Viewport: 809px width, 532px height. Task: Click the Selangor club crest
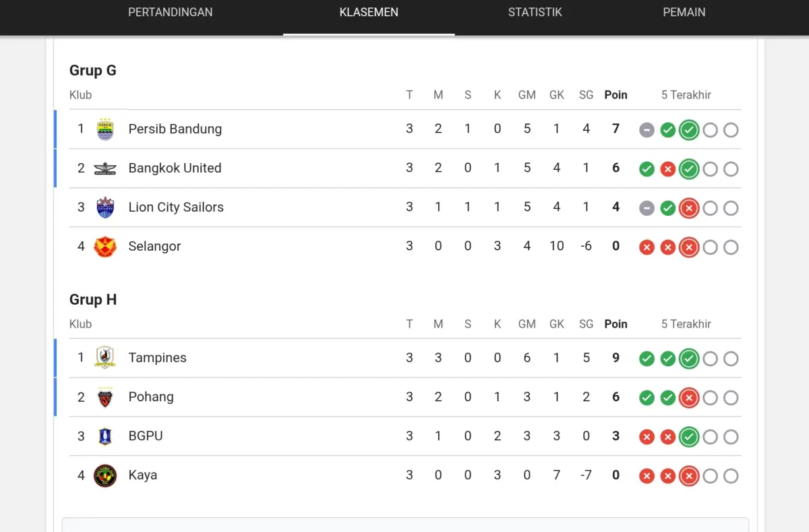(104, 246)
